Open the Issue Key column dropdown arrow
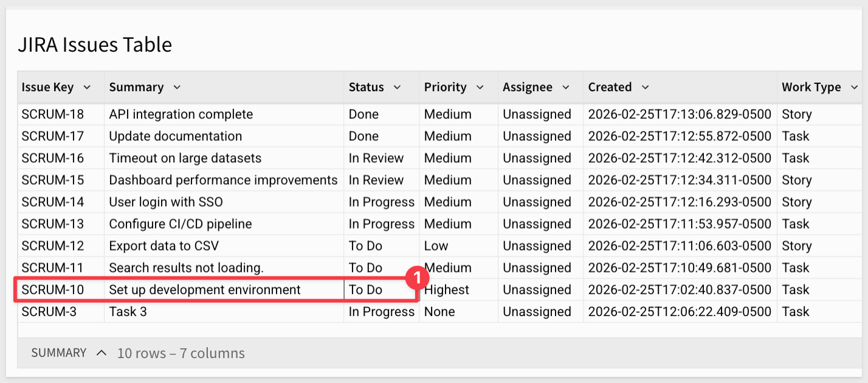The width and height of the screenshot is (868, 383). click(87, 88)
